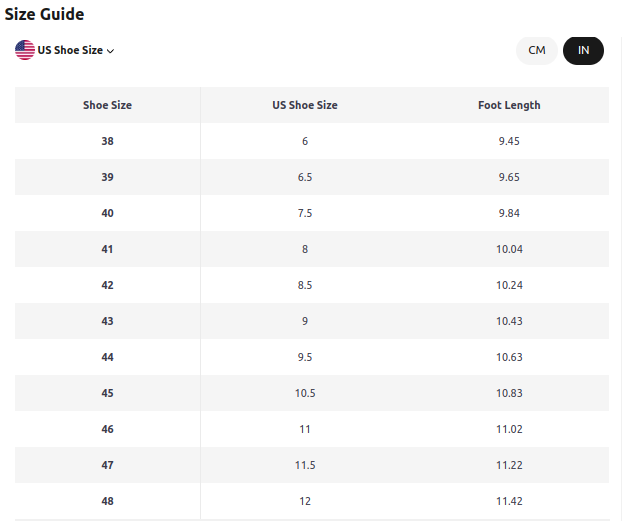The image size is (622, 521).
Task: Switch units to CM
Action: click(x=537, y=50)
